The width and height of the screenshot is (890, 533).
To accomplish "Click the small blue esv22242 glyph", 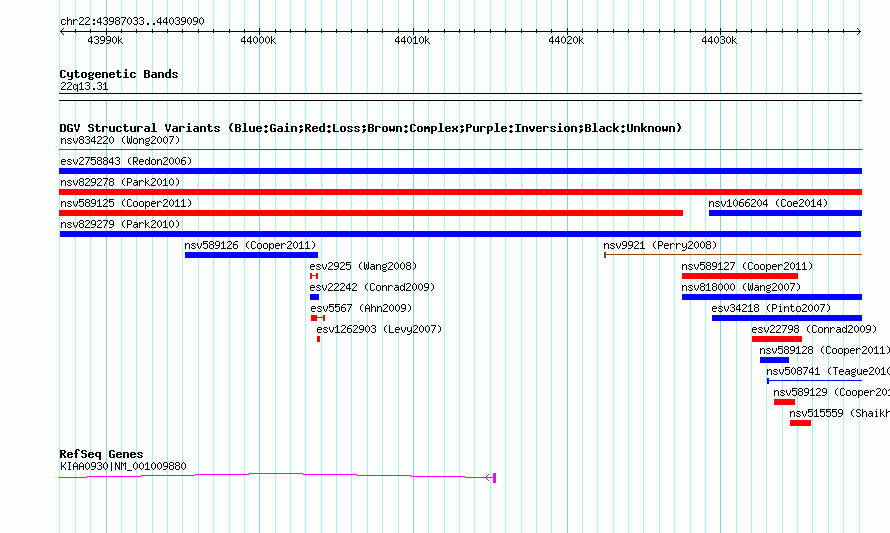I will coord(314,297).
